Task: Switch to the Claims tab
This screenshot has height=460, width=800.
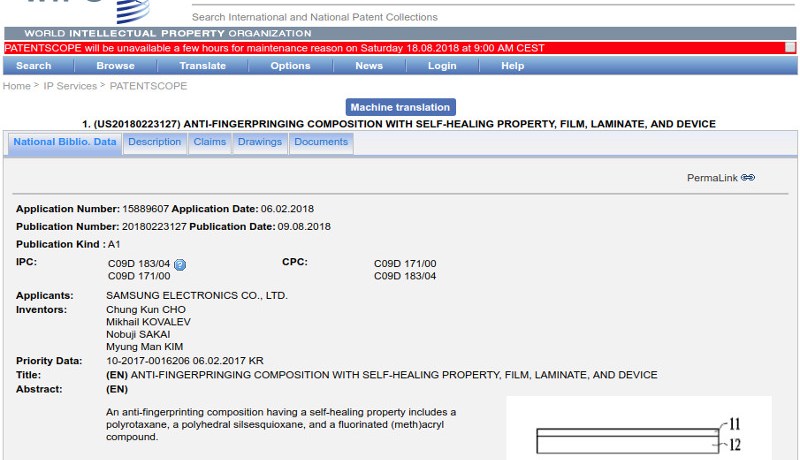Action: pyautogui.click(x=210, y=142)
